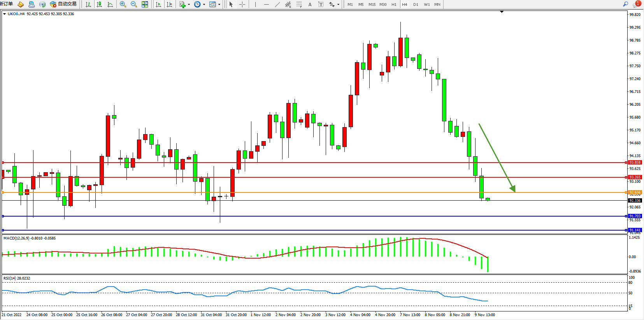Click the Zoom In magnifier icon
644x320 pixels.
(123, 4)
